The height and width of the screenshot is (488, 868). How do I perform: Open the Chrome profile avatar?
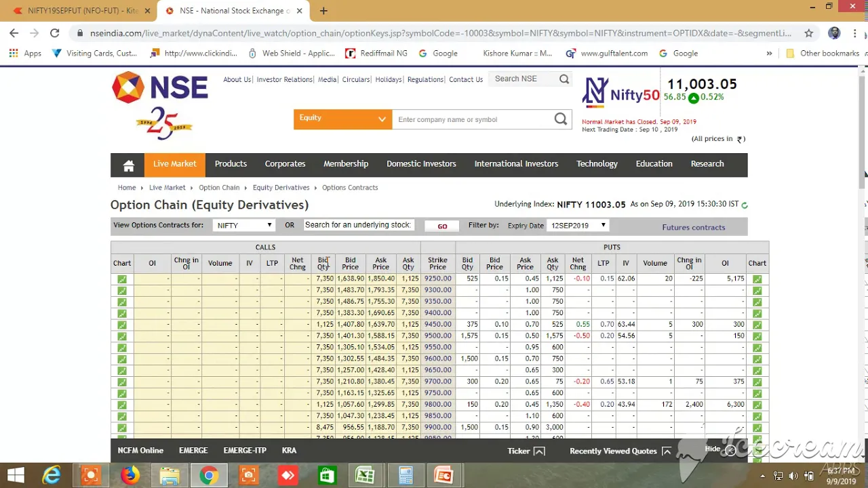click(834, 33)
